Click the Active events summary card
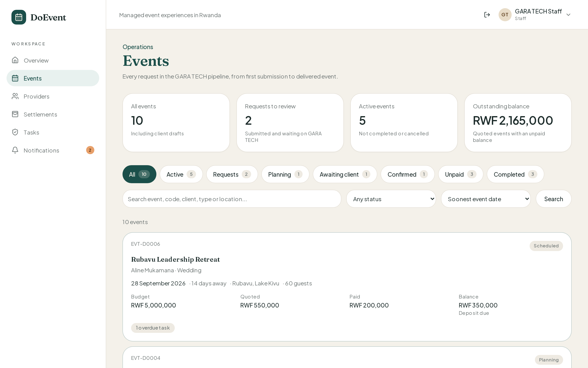The height and width of the screenshot is (368, 588). tap(404, 123)
